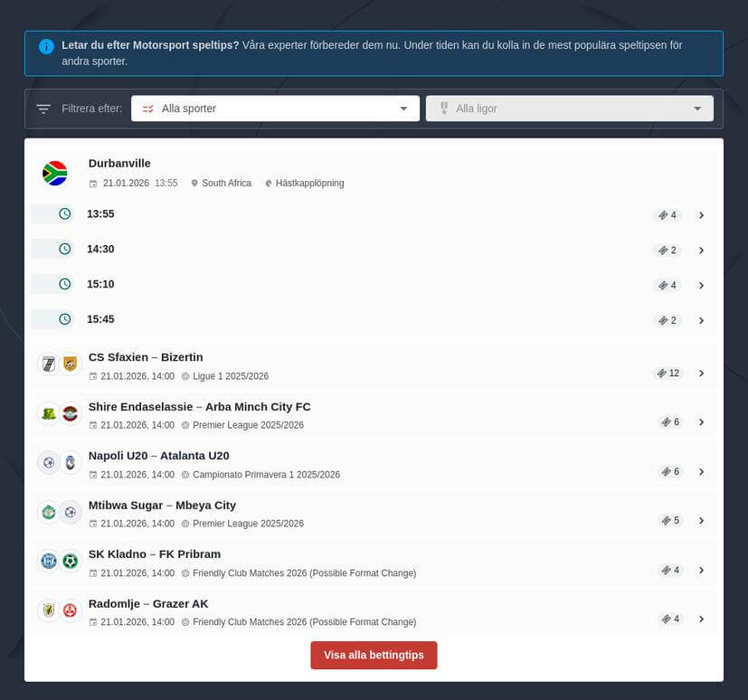Select the Mtibwa Sugar – Mbeya City match
The image size is (748, 700).
(x=162, y=506)
